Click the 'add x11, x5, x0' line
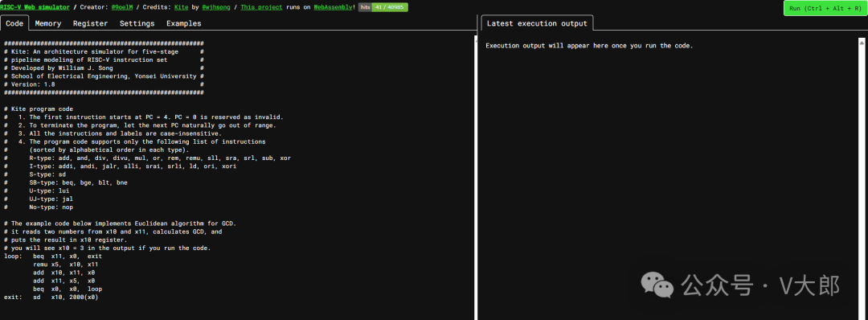Image resolution: width=868 pixels, height=320 pixels. click(64, 281)
